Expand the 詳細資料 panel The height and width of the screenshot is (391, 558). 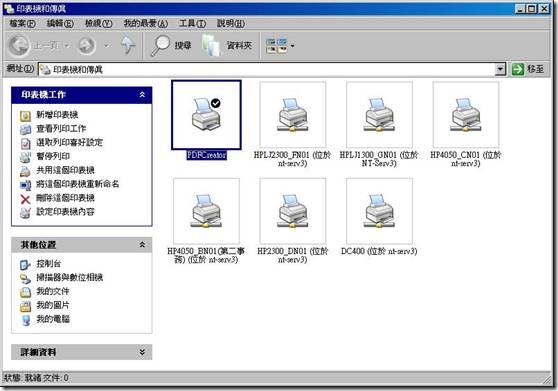click(x=142, y=352)
